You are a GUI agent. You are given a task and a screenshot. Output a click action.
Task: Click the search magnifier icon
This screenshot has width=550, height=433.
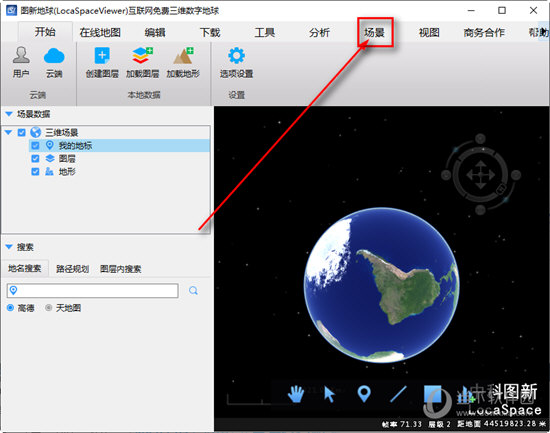193,291
